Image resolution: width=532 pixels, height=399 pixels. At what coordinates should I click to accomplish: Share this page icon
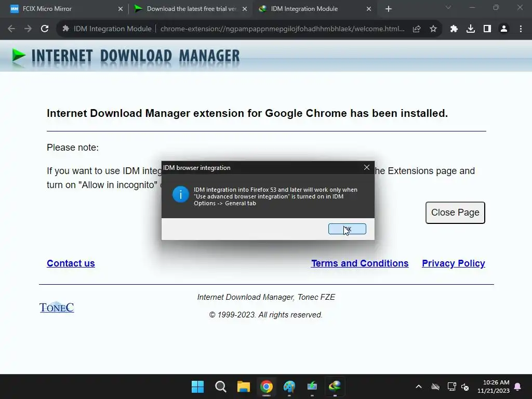point(417,29)
